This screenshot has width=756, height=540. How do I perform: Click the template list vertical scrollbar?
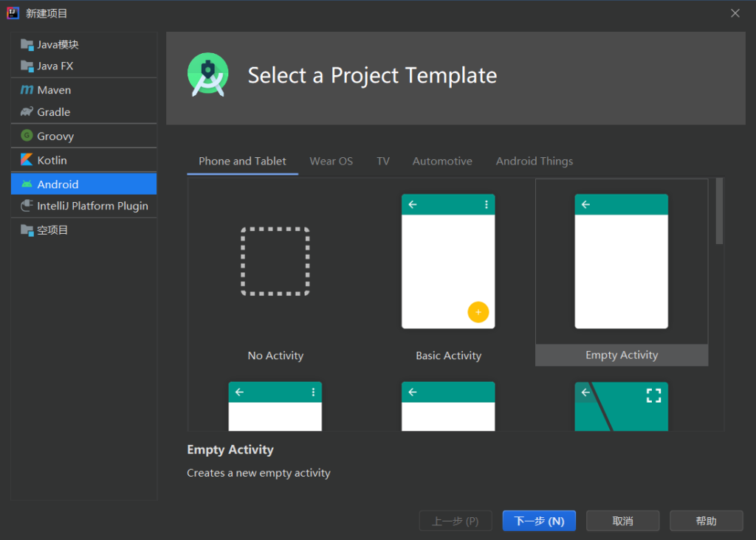point(719,211)
